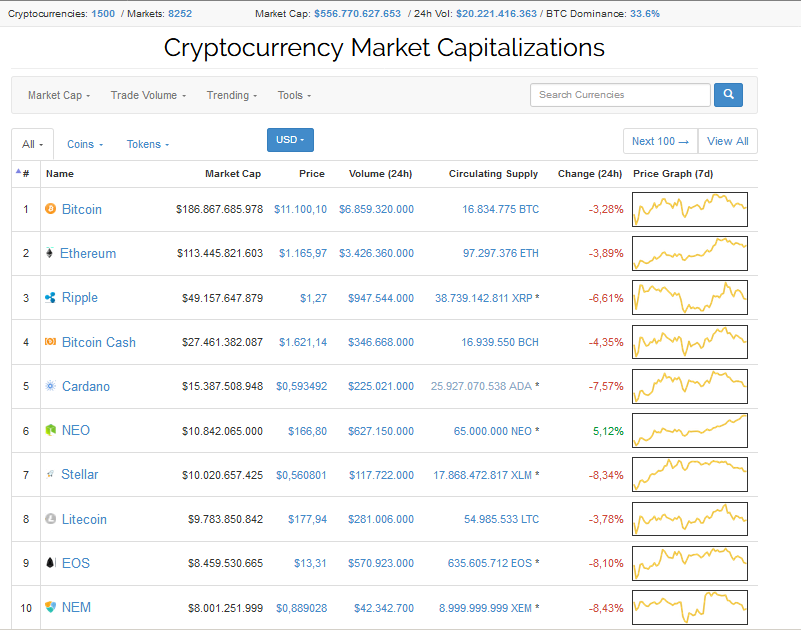
Task: Click Litecoin price $177,94
Action: (x=308, y=519)
